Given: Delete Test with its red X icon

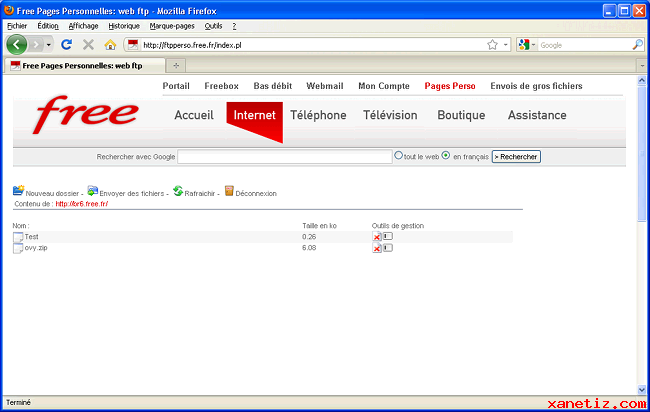Looking at the screenshot, I should click(x=376, y=237).
